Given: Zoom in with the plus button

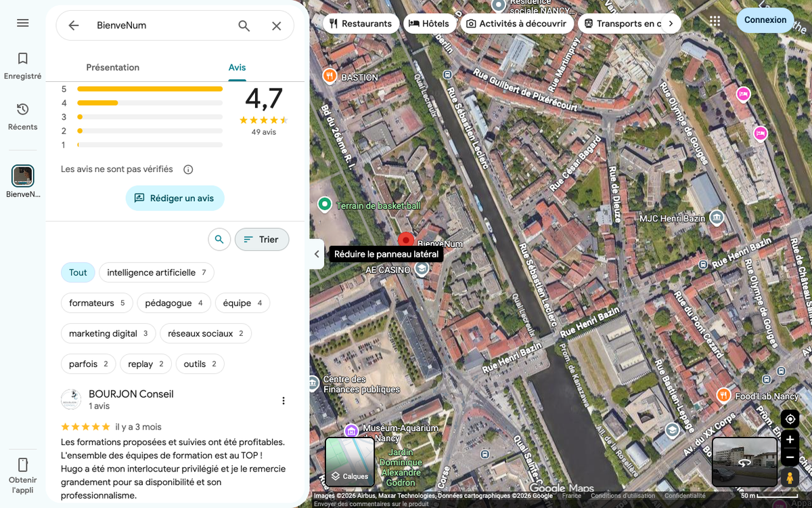Looking at the screenshot, I should tap(790, 440).
